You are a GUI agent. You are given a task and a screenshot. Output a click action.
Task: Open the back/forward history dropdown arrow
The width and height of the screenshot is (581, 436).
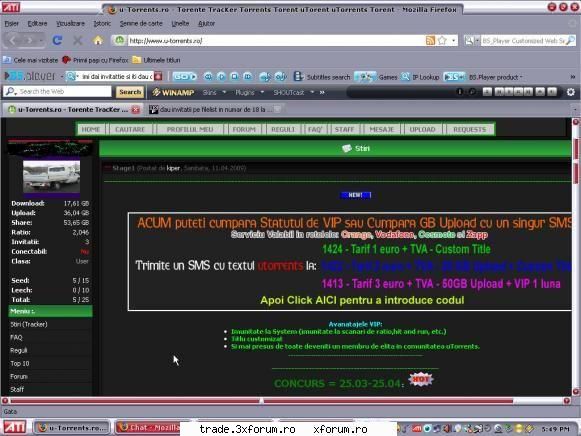coord(41,40)
